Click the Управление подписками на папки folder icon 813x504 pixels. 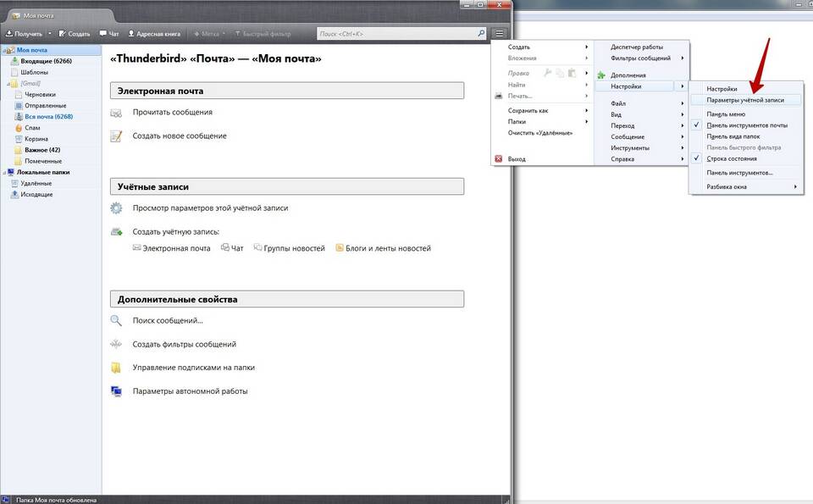pos(116,368)
